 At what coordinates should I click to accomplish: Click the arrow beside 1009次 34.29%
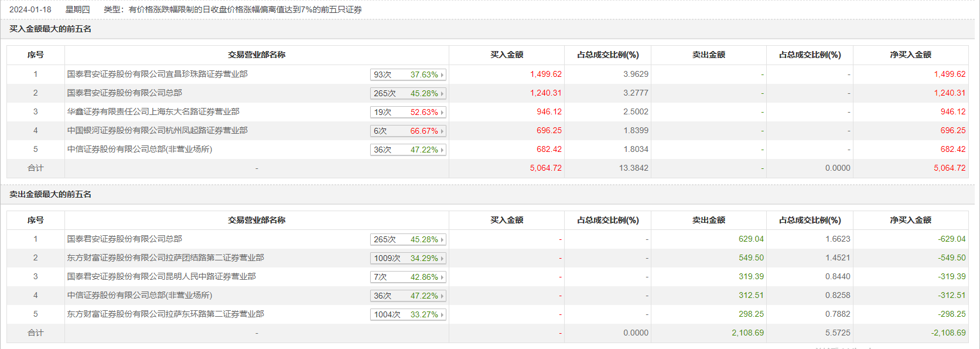click(x=442, y=259)
